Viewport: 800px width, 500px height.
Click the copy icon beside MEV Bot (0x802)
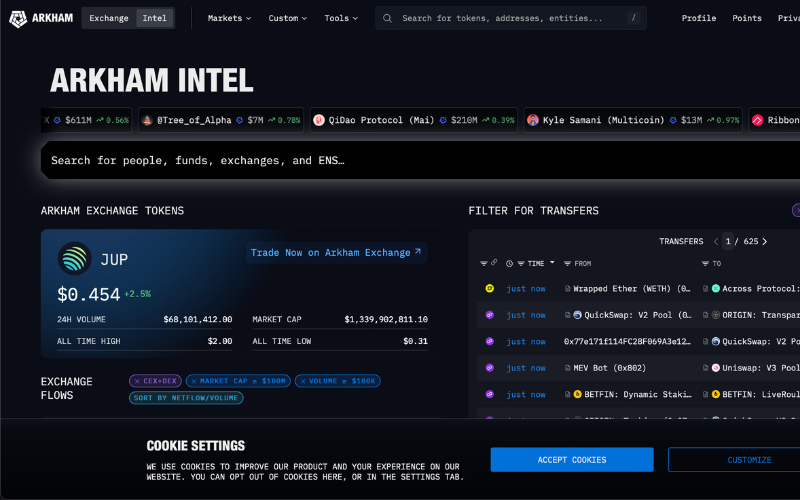(x=567, y=368)
